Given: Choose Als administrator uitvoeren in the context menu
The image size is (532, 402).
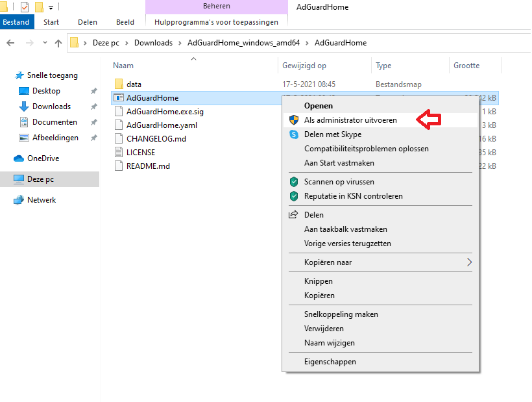Looking at the screenshot, I should point(380,120).
